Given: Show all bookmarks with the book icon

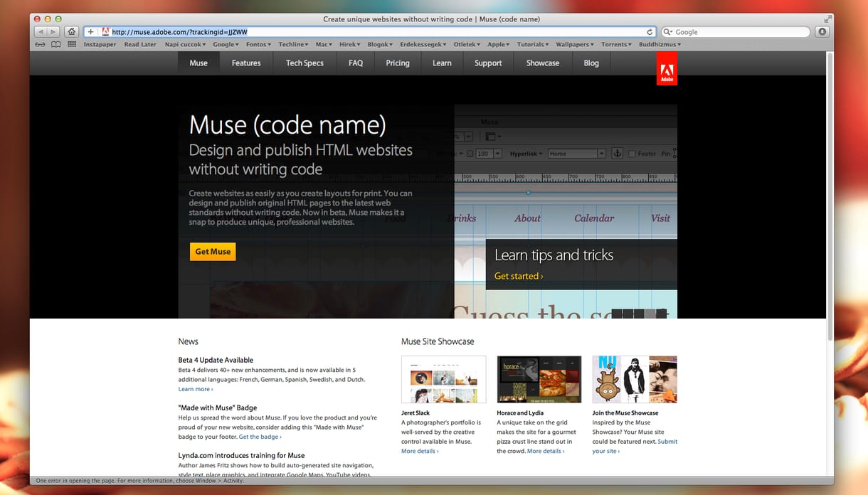Looking at the screenshot, I should pyautogui.click(x=55, y=44).
